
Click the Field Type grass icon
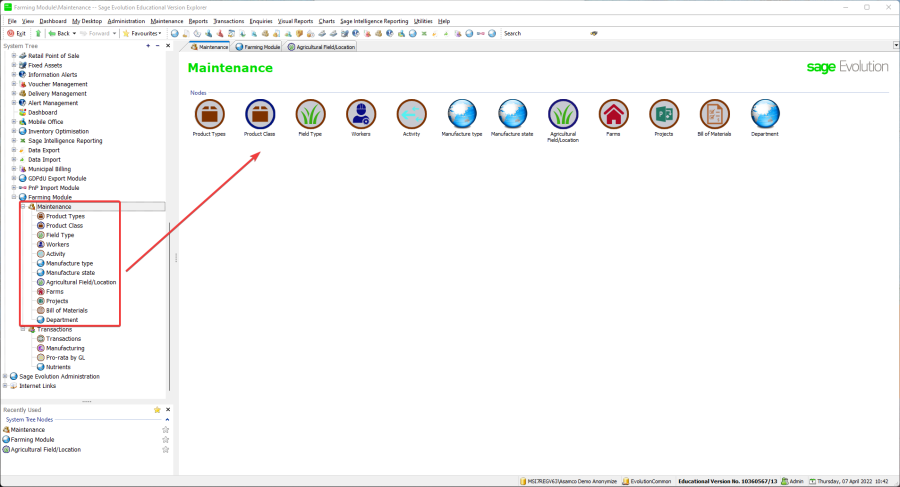click(x=310, y=114)
